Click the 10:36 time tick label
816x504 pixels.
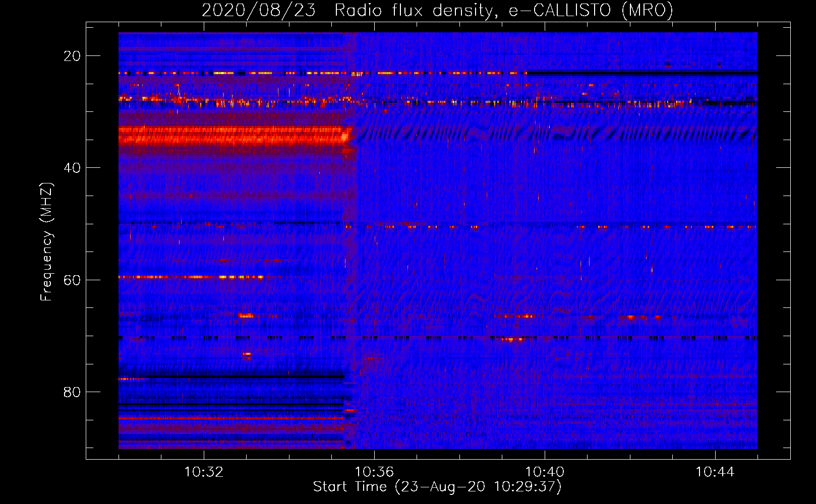click(374, 472)
